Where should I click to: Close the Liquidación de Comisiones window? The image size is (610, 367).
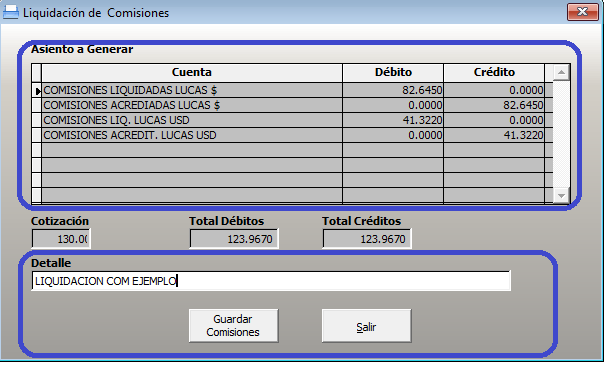[x=582, y=12]
